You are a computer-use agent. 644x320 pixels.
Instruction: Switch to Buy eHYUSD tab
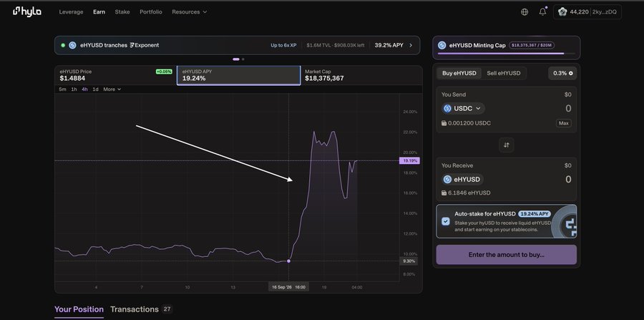tap(459, 73)
